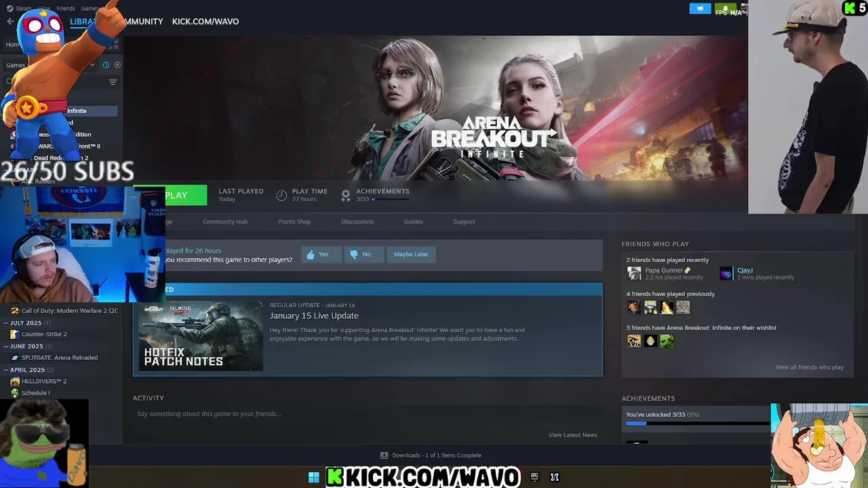Click the blue announcements megaphone icon
Viewport: 868px width, 488px height.
[x=700, y=9]
